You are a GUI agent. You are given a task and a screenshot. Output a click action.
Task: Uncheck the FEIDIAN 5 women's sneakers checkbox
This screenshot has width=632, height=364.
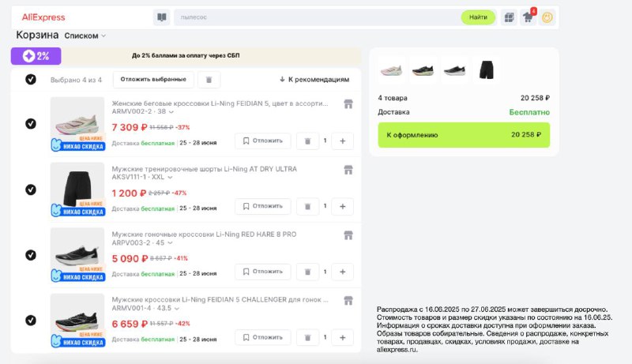31,124
